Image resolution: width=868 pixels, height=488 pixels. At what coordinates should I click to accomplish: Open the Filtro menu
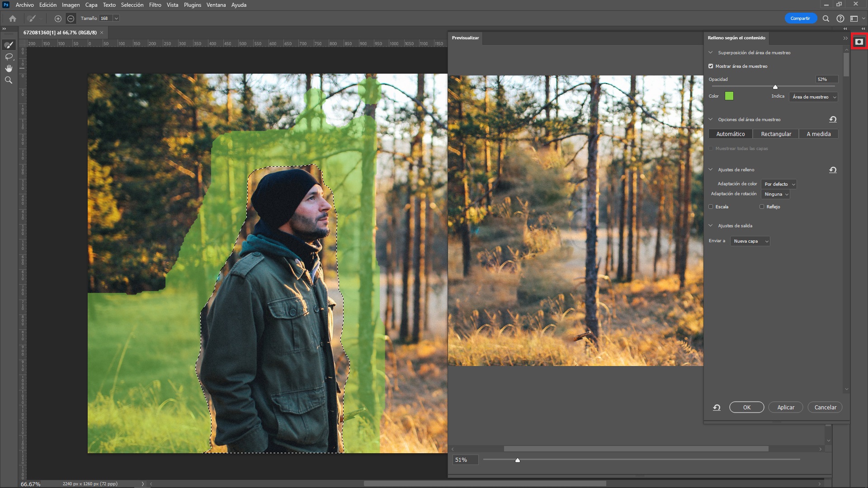[x=155, y=5]
